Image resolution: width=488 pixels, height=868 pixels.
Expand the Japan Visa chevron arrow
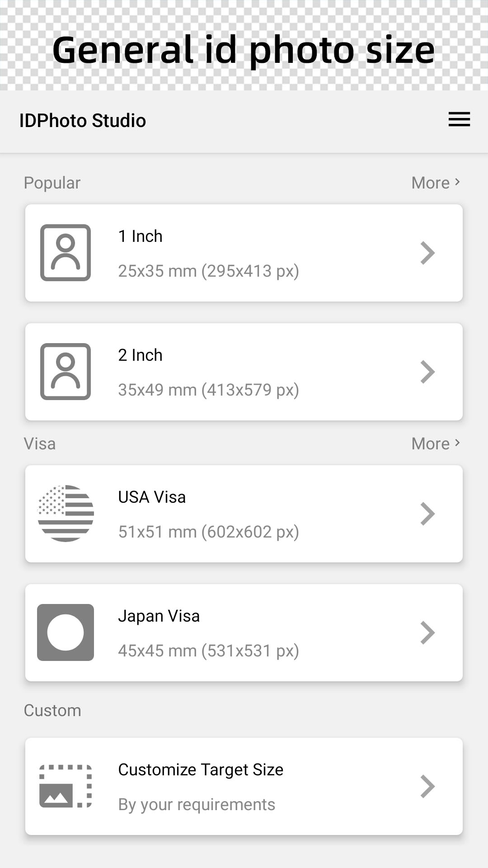(427, 632)
